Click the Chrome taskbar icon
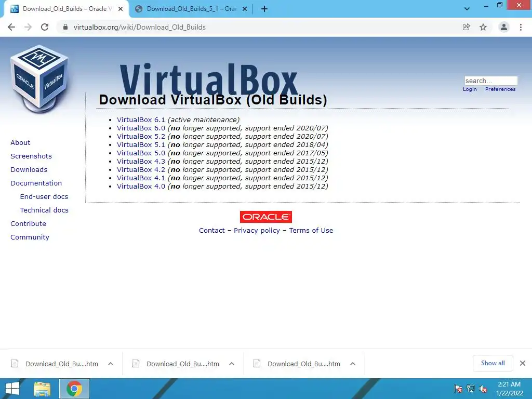The width and height of the screenshot is (532, 399). point(74,389)
